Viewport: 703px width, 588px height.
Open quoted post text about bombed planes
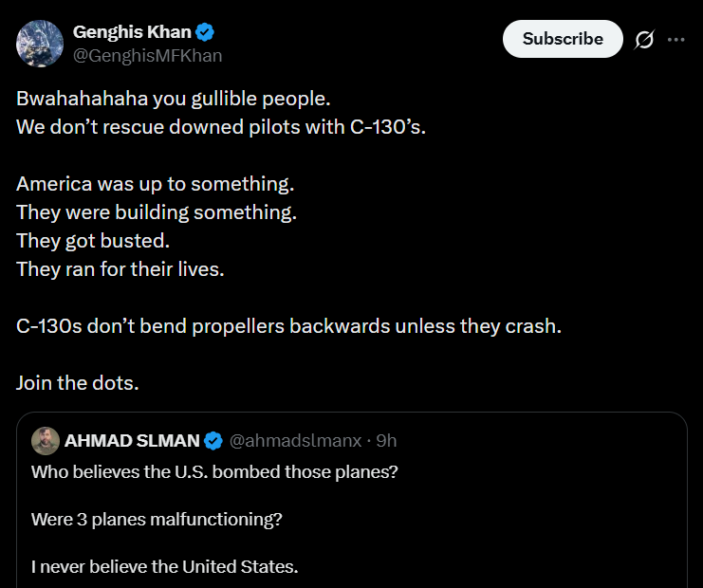(x=214, y=472)
